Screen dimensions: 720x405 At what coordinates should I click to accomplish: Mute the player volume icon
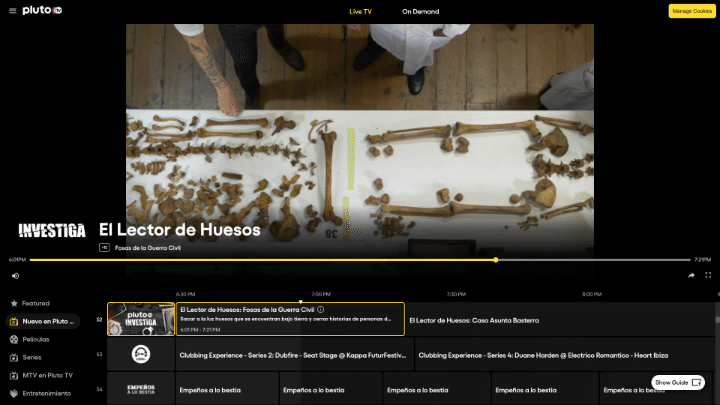[x=15, y=276]
